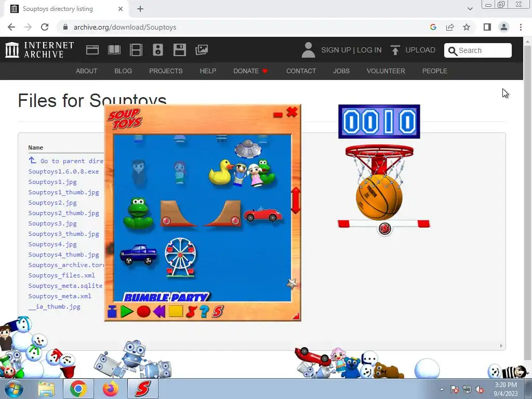The width and height of the screenshot is (532, 399).
Task: Bookmark page with star icon
Action: [x=467, y=27]
